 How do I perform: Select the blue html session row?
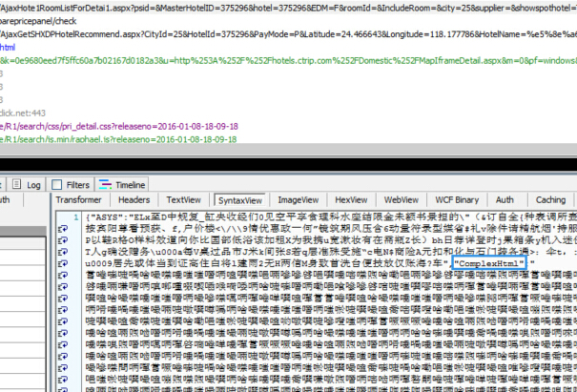point(288,48)
